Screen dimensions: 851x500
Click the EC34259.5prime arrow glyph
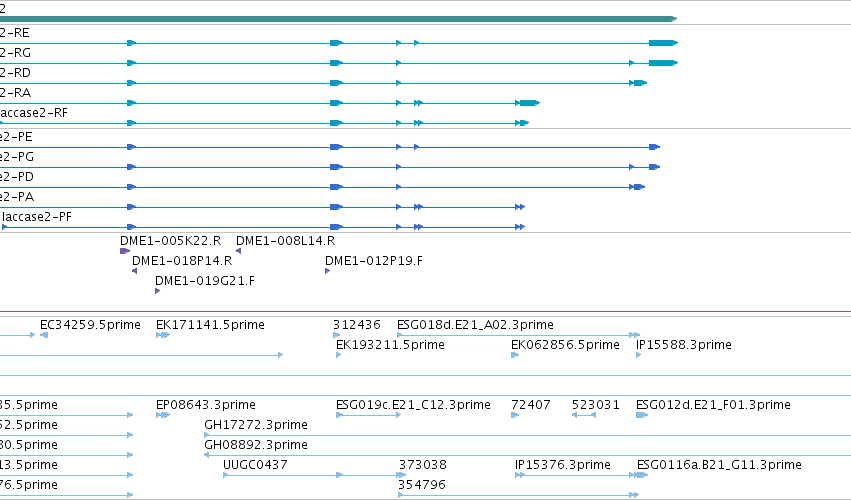coord(44,335)
